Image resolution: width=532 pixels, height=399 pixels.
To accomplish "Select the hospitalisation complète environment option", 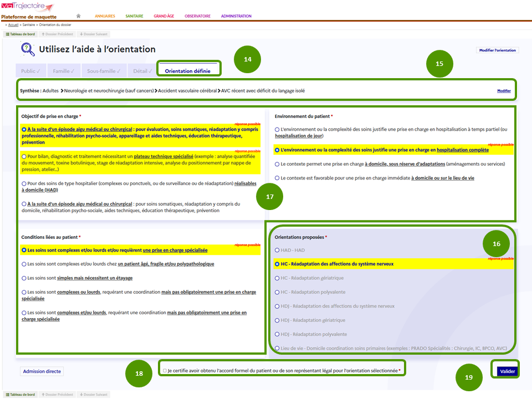I will tap(277, 150).
